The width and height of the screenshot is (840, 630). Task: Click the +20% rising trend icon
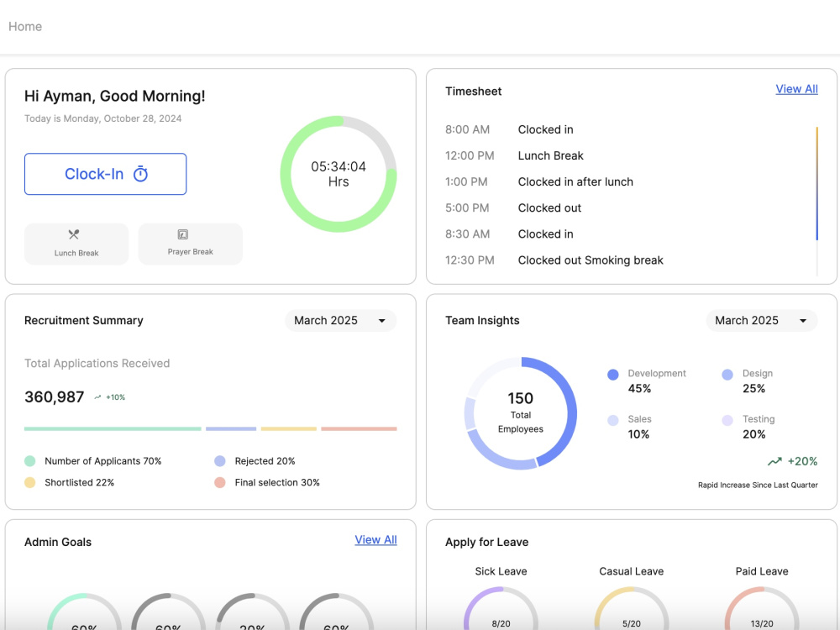pyautogui.click(x=774, y=461)
